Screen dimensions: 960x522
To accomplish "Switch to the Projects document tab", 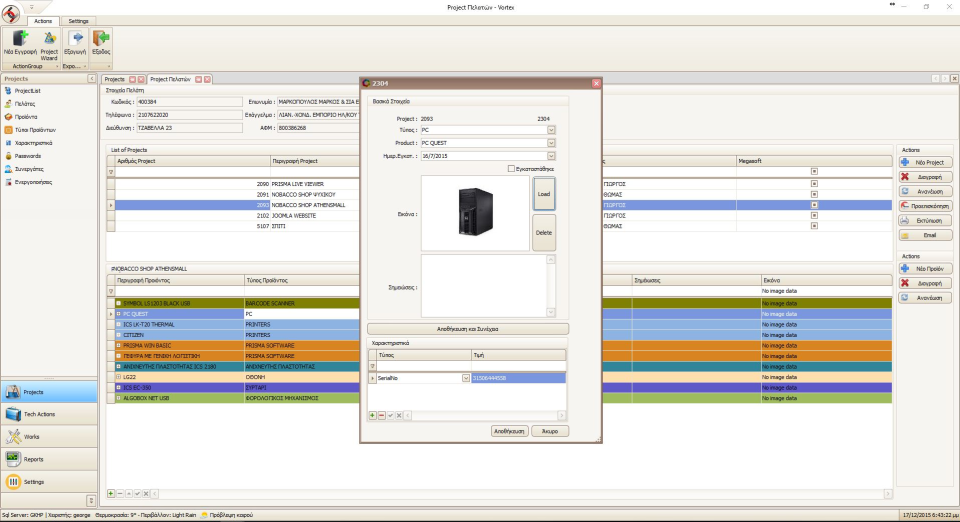I will pos(114,79).
